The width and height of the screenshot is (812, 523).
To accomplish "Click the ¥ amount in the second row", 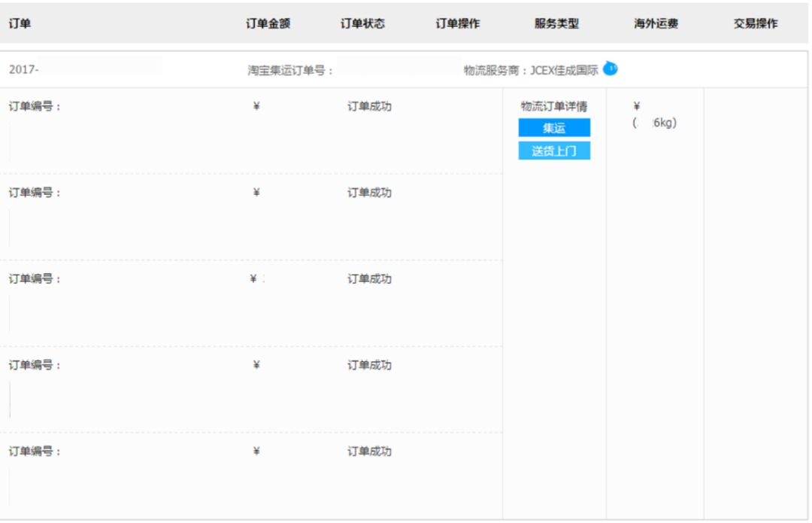I will coord(256,193).
